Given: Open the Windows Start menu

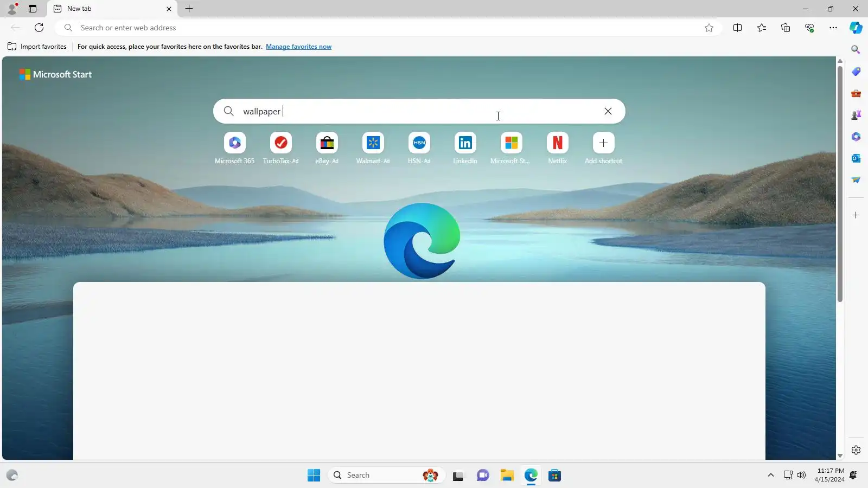Looking at the screenshot, I should click(x=314, y=476).
